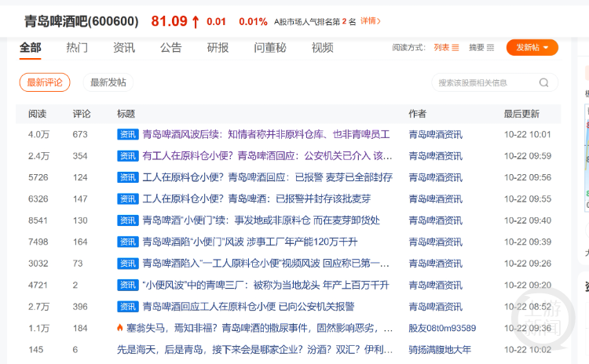Switch to the 公告 tab

pos(171,48)
